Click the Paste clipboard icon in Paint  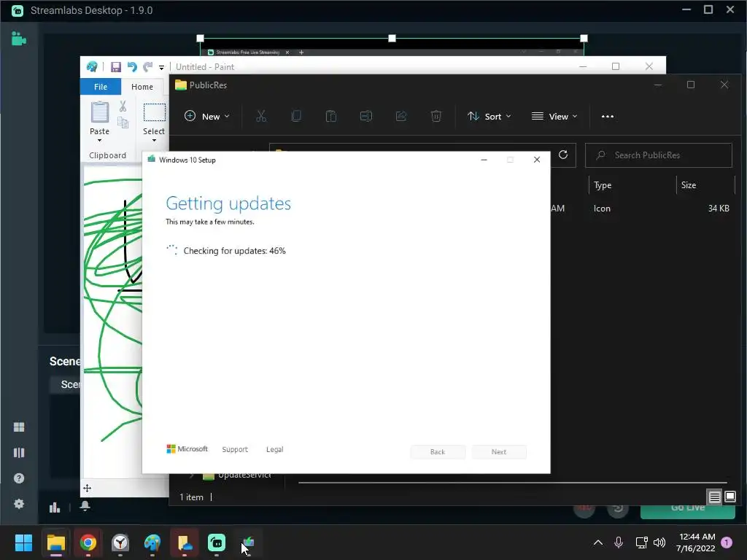tap(99, 112)
